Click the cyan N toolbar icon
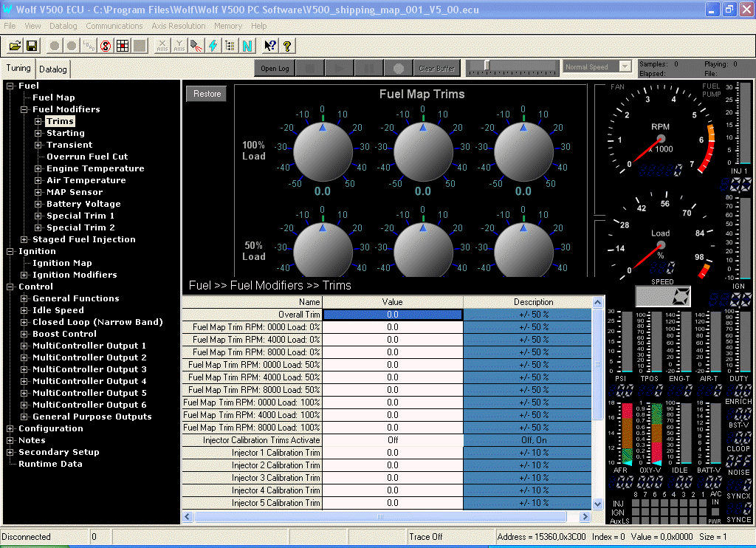 (x=247, y=46)
